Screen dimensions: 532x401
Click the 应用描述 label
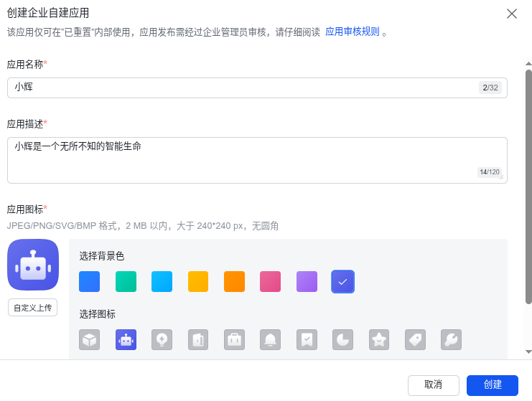click(x=25, y=124)
